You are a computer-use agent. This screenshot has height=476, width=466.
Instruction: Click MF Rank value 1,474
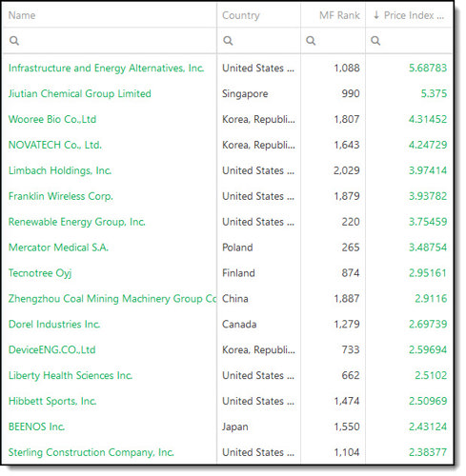point(347,401)
